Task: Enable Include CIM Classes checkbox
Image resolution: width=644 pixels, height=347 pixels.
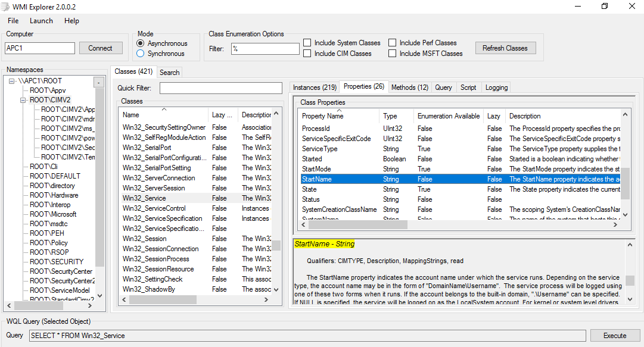Action: tap(307, 54)
